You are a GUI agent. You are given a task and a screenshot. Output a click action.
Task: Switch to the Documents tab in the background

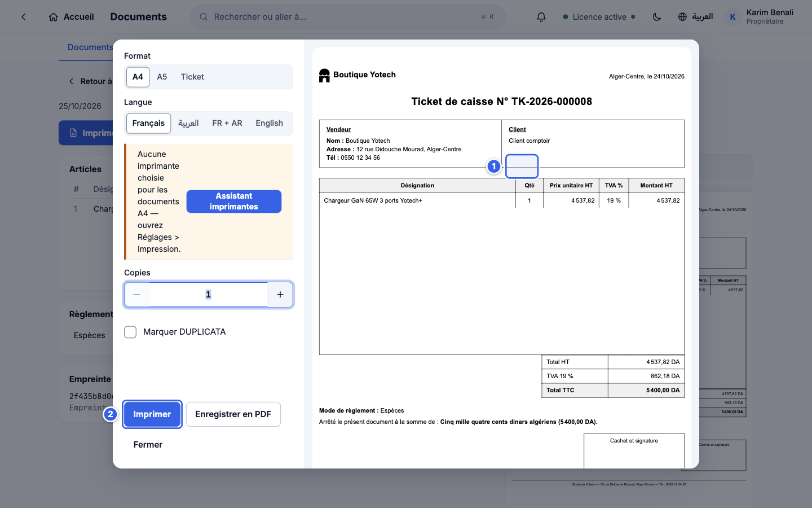pyautogui.click(x=90, y=47)
